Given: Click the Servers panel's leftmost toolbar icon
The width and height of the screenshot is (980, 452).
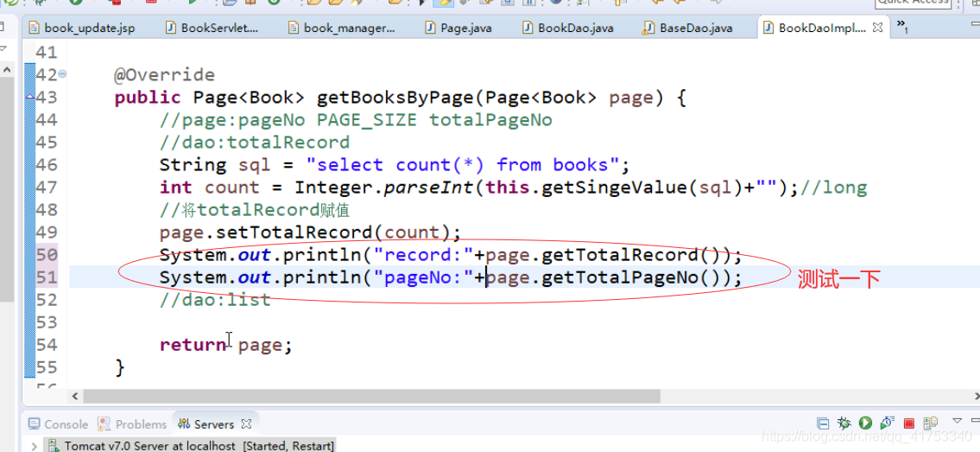Looking at the screenshot, I should [823, 423].
